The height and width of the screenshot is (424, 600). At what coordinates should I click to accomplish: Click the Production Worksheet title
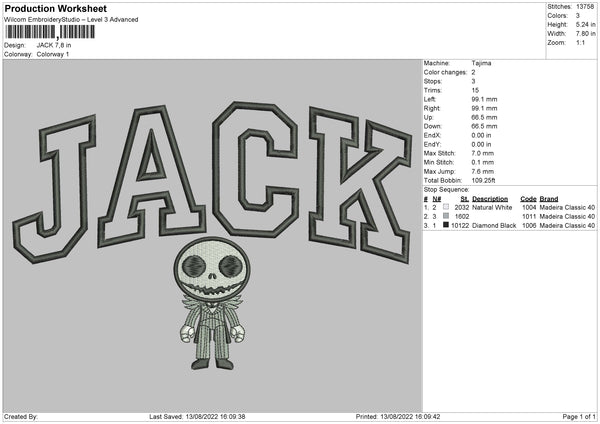click(x=48, y=8)
